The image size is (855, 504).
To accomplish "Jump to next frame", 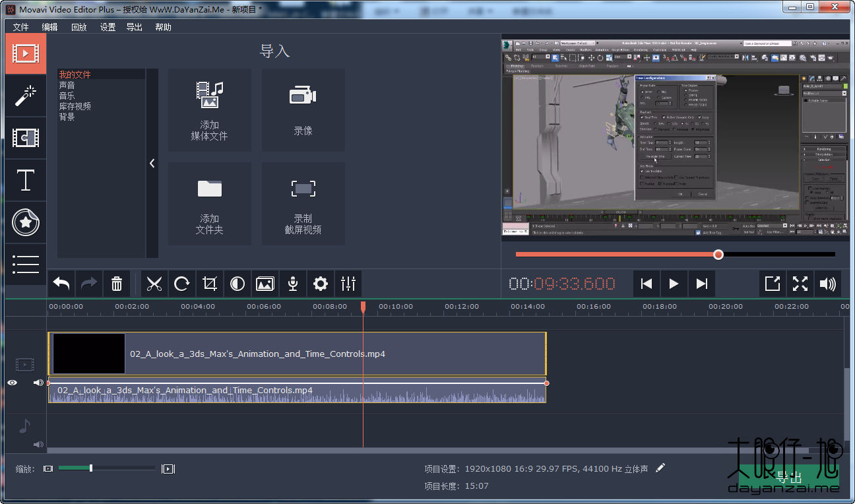I will [x=702, y=284].
